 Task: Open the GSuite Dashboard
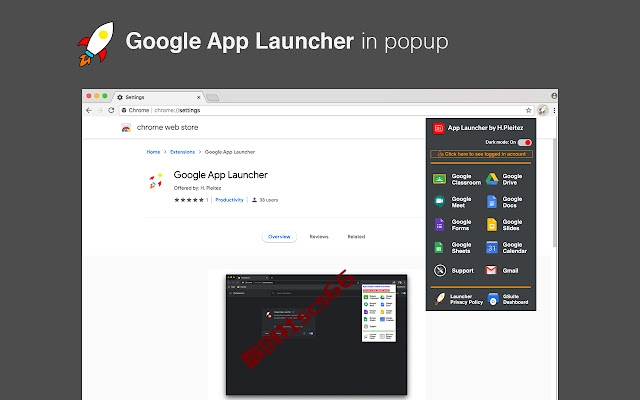click(x=508, y=299)
